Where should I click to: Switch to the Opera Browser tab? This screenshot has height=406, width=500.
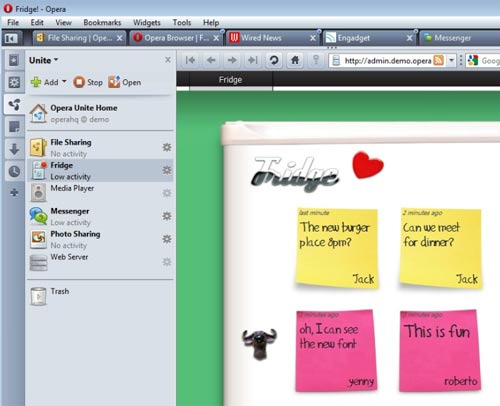point(176,38)
